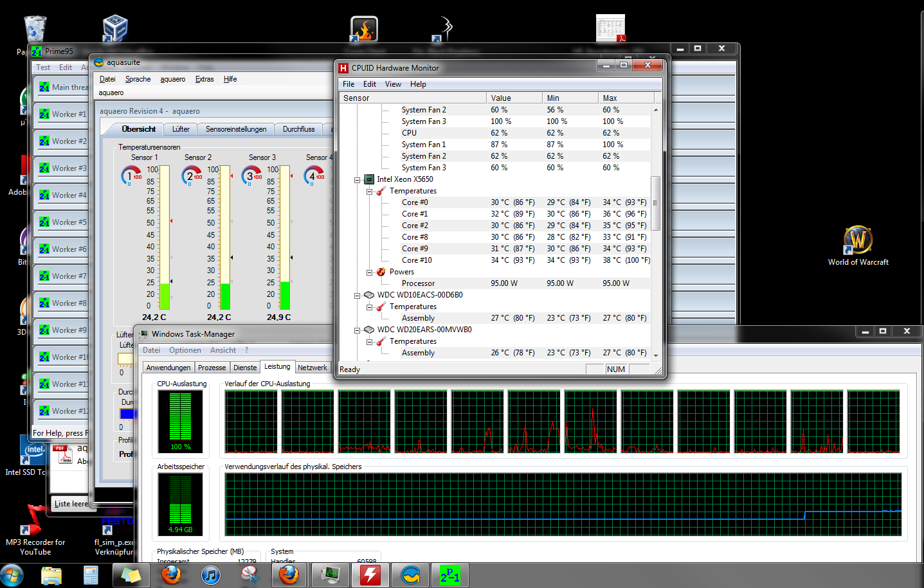Viewport: 924px width, 588px height.
Task: Switch to the Netzwerk tab in Task-Manager
Action: (312, 368)
